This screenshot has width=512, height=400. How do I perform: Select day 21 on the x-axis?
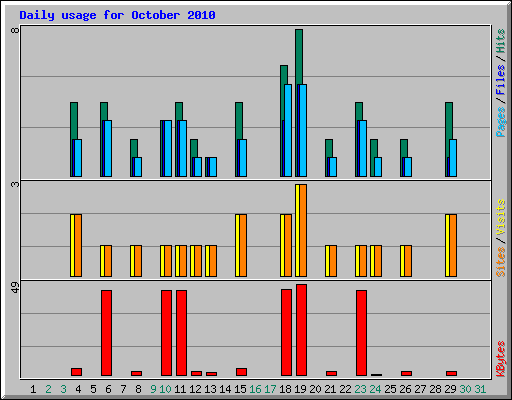(330, 389)
